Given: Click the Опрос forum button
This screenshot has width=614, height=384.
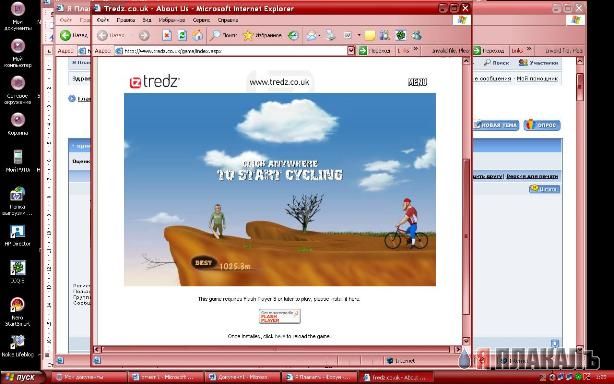Looking at the screenshot, I should (542, 125).
